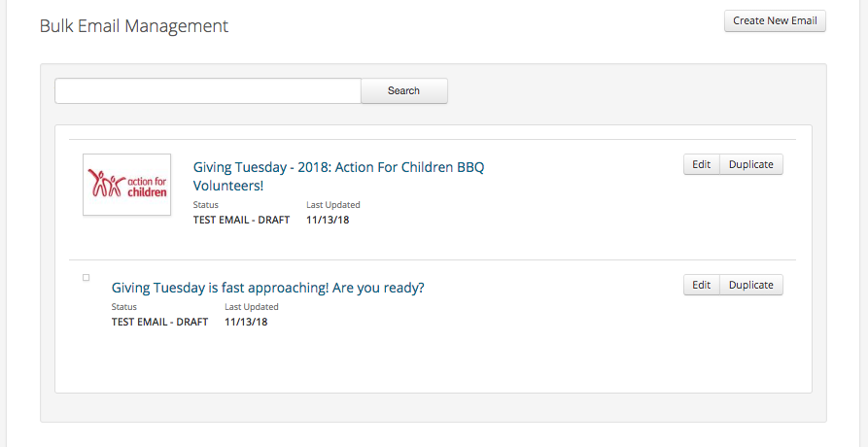Viewport: 868px width, 447px height.
Task: Click the small placeholder image icon beside second email
Action: pyautogui.click(x=86, y=278)
